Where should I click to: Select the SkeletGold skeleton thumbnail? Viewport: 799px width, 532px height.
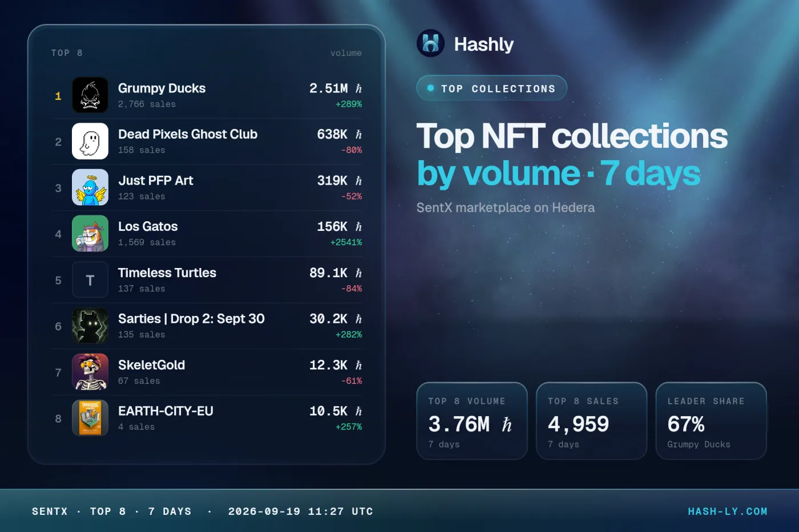90,372
